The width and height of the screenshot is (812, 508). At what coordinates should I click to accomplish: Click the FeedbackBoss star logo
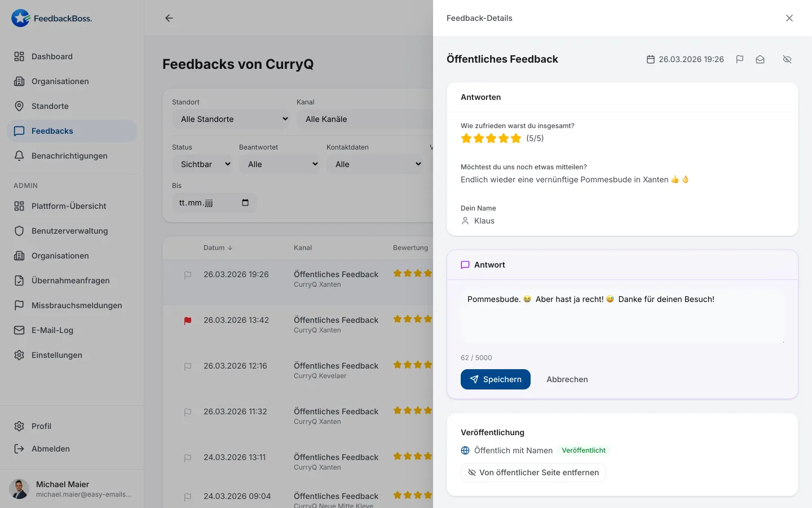21,18
